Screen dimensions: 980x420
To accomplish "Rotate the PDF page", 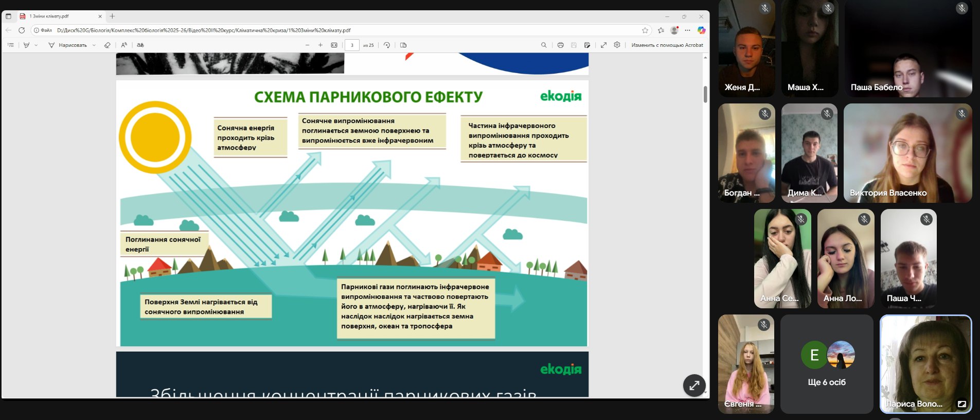I will coord(387,45).
